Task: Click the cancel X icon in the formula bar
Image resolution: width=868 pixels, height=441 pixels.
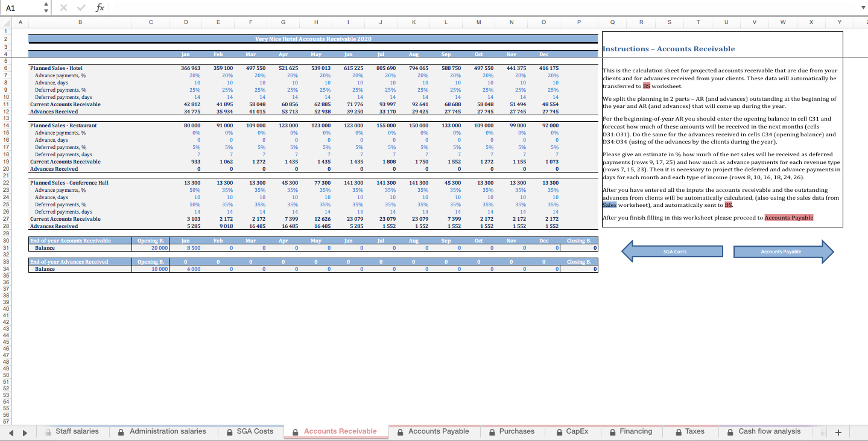Action: coord(63,7)
